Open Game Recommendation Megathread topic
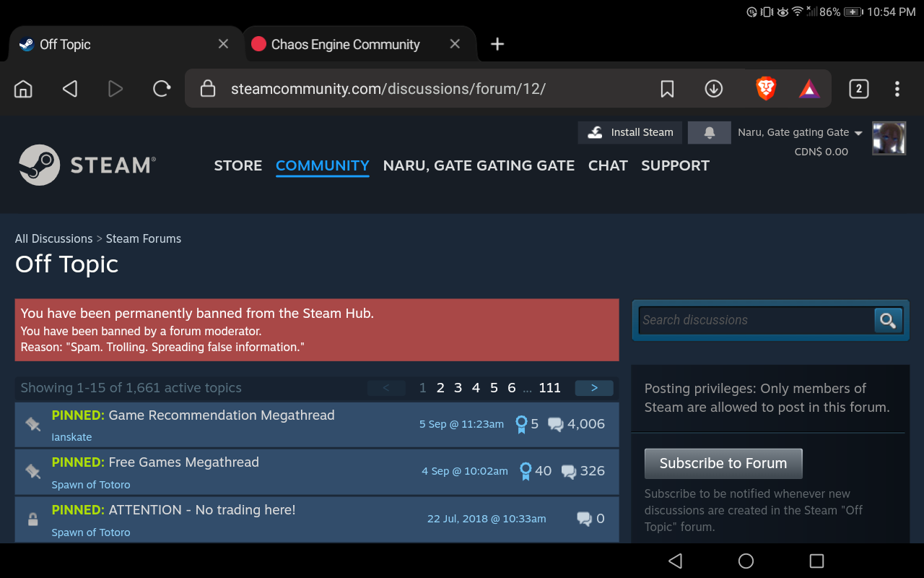The width and height of the screenshot is (924, 578). pos(222,415)
